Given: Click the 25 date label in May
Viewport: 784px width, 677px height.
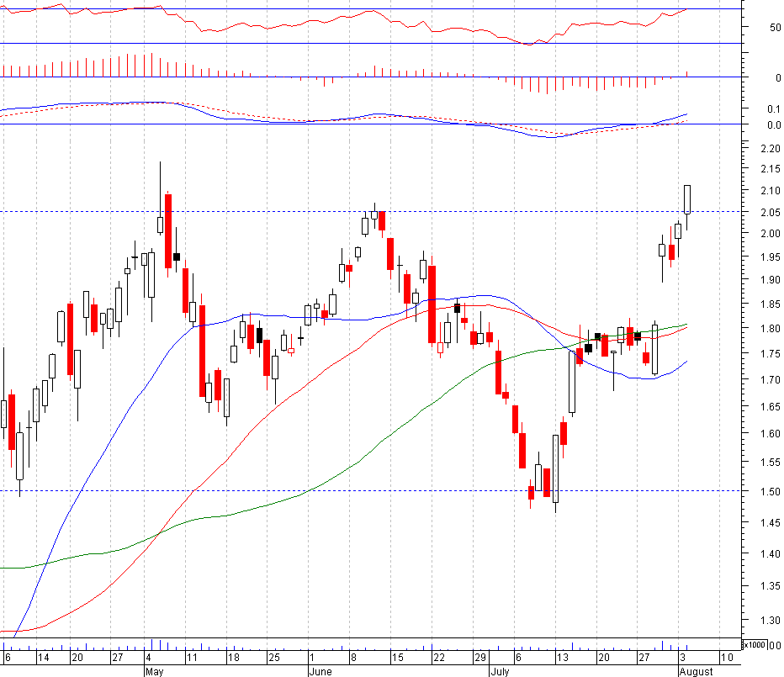Looking at the screenshot, I should [x=274, y=658].
